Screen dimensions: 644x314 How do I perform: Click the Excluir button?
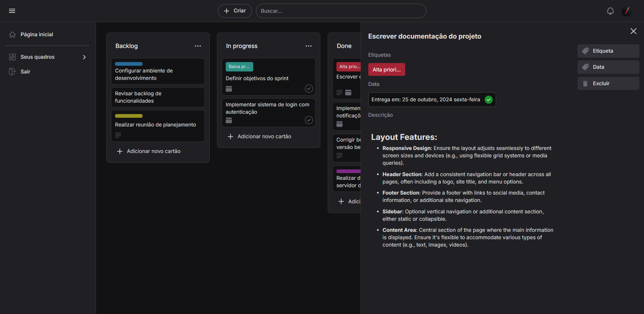click(608, 84)
